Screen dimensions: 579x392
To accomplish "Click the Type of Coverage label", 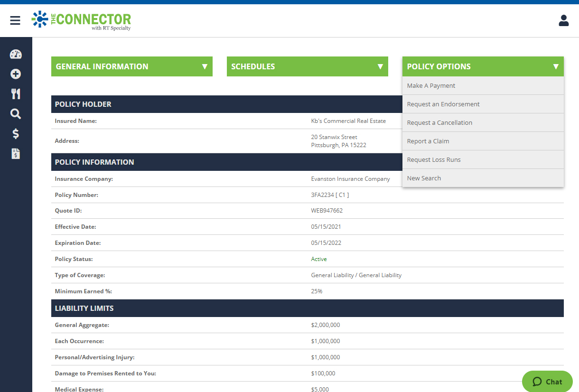I will tap(80, 275).
